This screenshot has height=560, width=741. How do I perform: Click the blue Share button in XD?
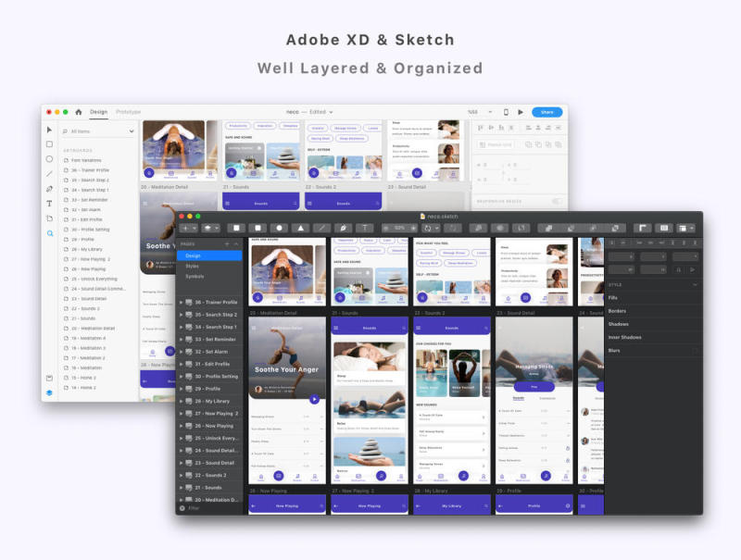tap(547, 112)
